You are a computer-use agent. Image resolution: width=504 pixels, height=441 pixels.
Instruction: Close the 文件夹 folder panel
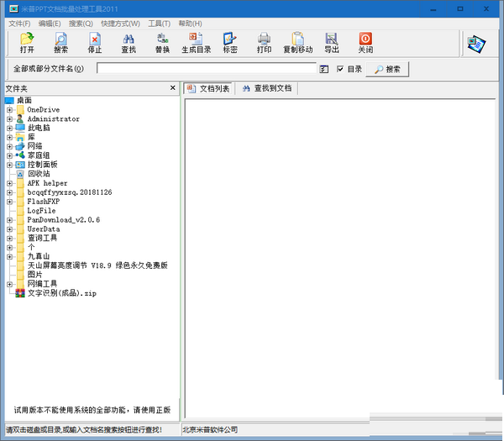click(172, 87)
